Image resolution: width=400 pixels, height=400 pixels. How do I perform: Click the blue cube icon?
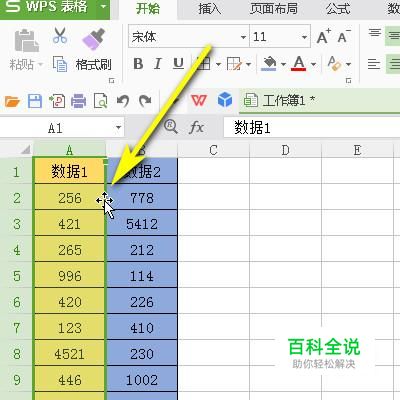click(225, 100)
